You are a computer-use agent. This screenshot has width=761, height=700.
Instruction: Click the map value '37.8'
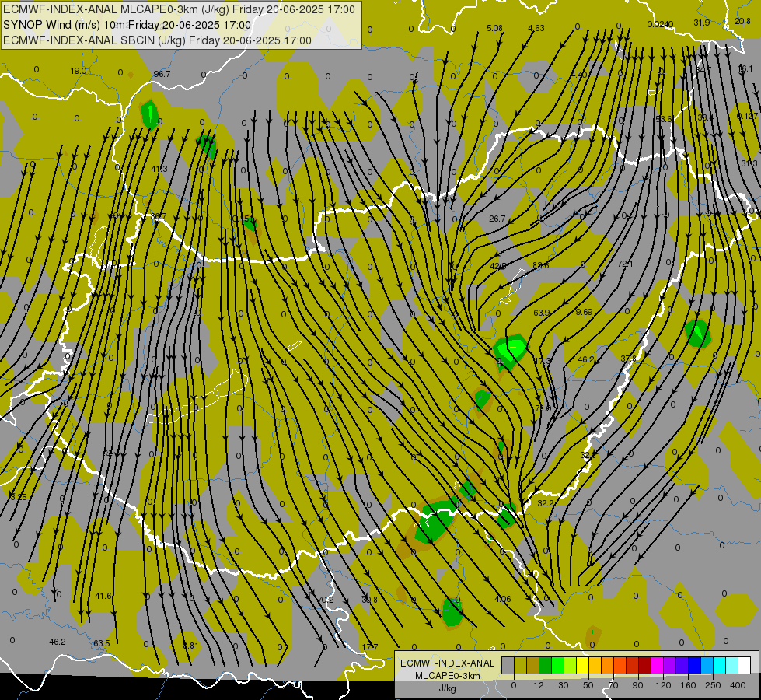coord(629,359)
